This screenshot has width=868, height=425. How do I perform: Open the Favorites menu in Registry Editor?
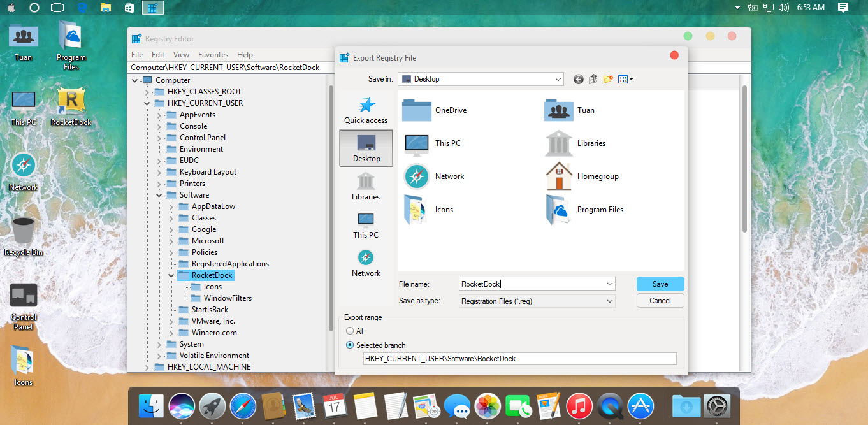(213, 55)
